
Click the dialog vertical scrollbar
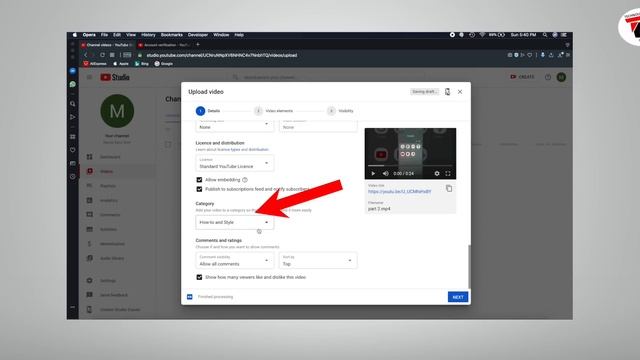click(x=469, y=267)
